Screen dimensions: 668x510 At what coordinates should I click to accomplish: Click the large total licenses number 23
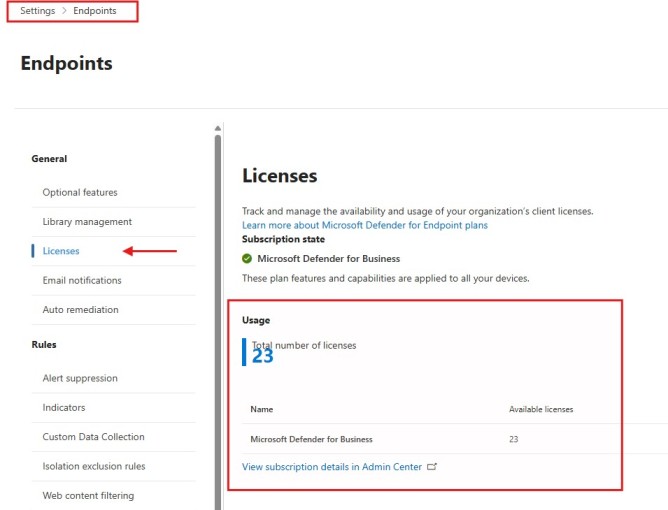point(262,357)
